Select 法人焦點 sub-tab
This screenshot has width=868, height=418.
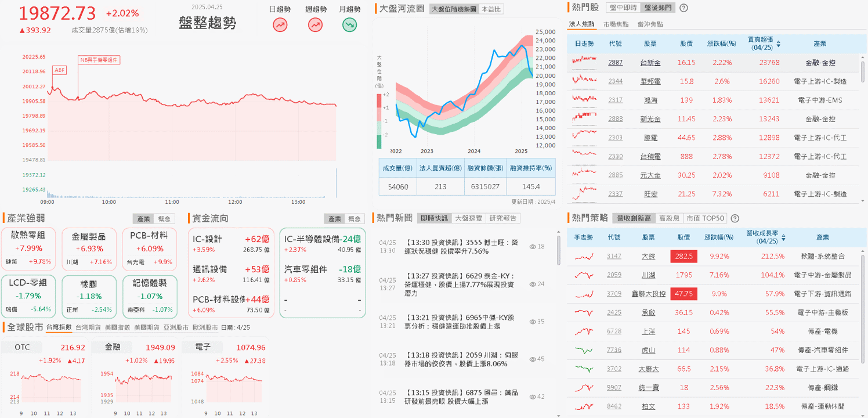coord(582,24)
